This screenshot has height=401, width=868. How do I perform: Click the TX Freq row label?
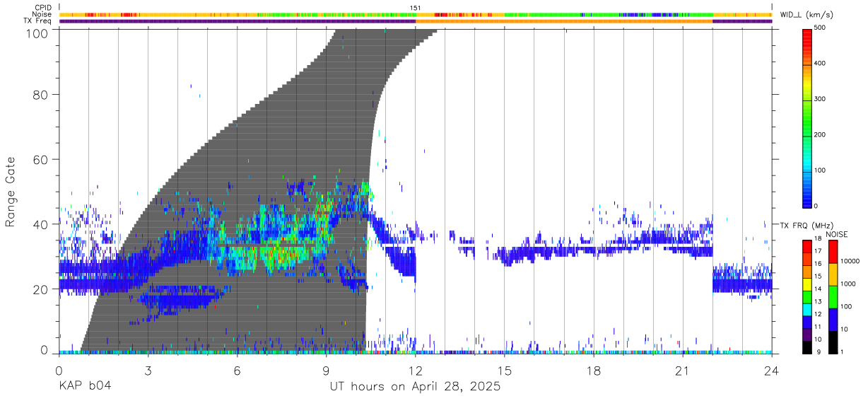click(37, 21)
